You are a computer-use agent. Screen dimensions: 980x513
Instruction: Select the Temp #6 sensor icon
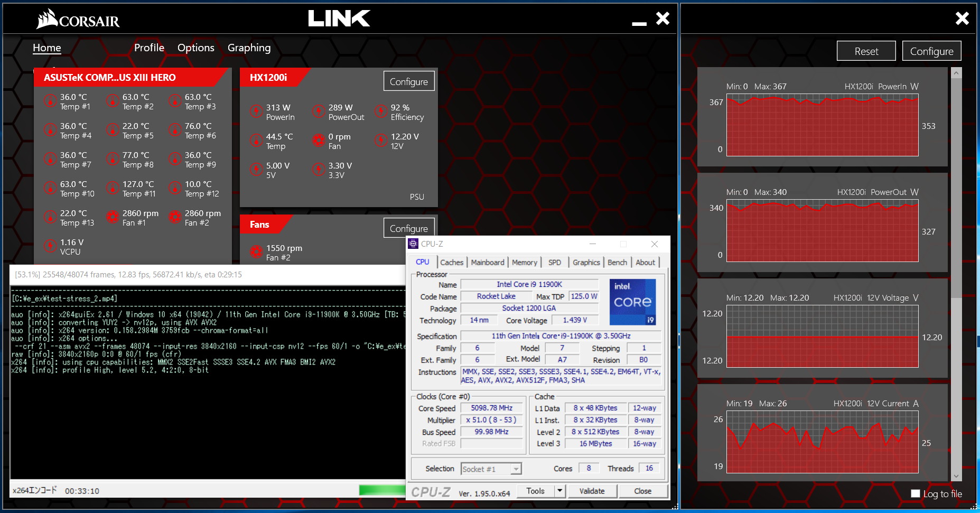tap(175, 129)
